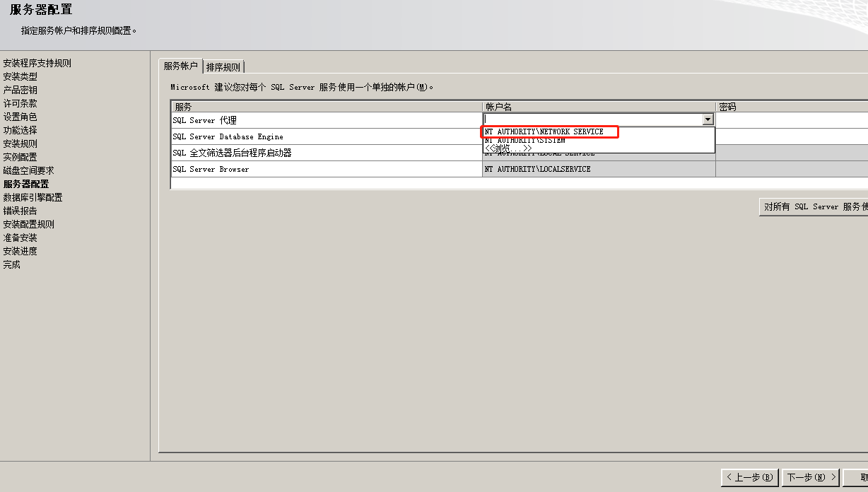Click the 指定服务帐户和排序规则配置 subtitle text

[x=78, y=30]
